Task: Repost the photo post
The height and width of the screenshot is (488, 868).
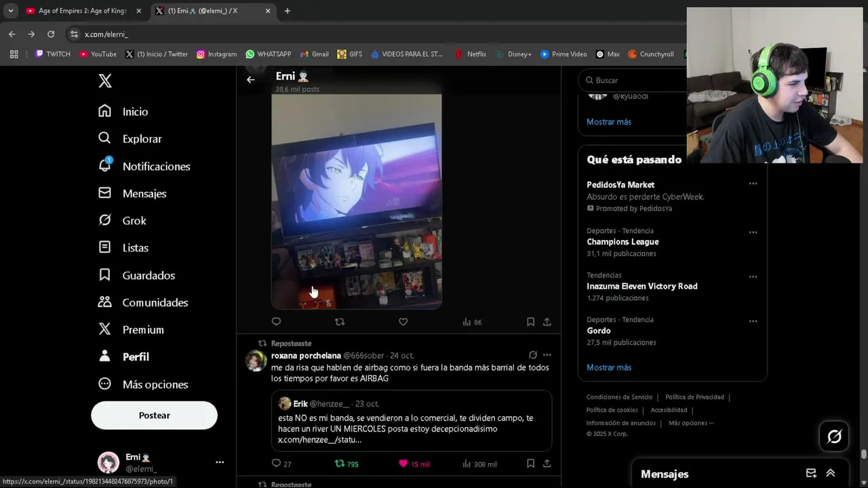Action: [x=340, y=322]
